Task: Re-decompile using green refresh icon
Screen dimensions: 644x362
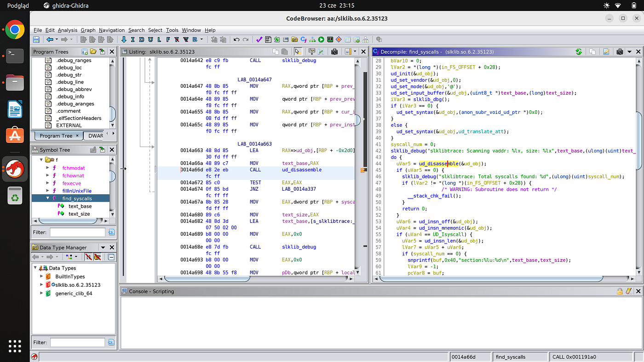Action: coord(579,52)
